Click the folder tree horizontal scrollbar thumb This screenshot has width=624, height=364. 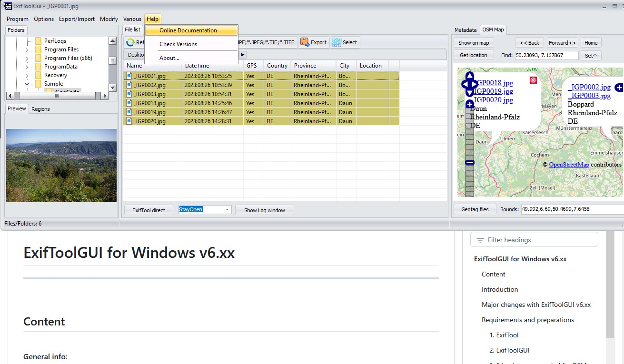click(x=57, y=96)
